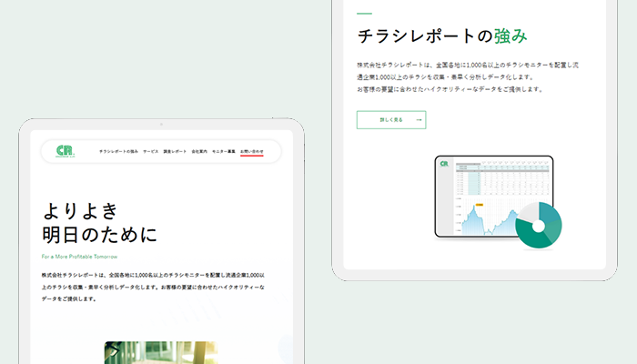Open the サービス navigation item
This screenshot has height=364, width=637.
pos(151,152)
